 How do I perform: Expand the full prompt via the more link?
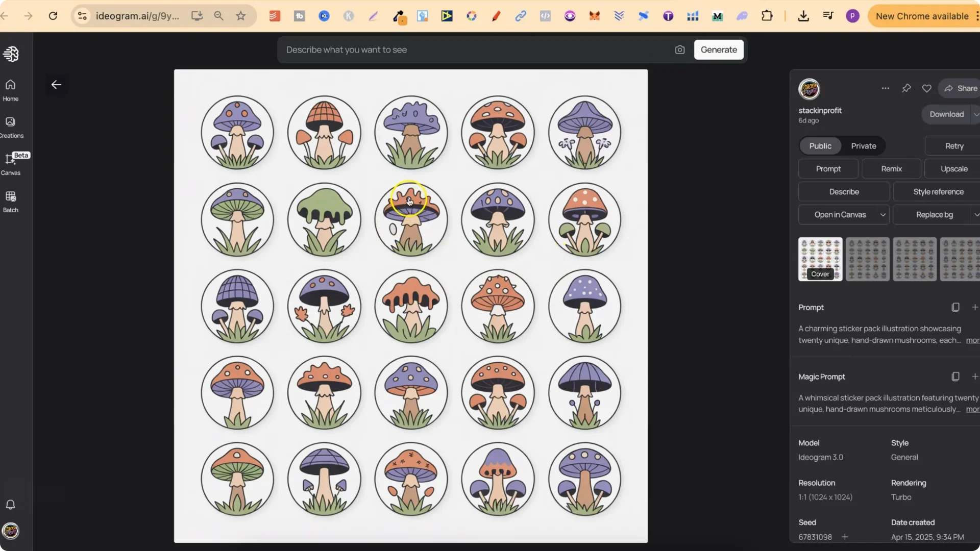click(x=973, y=340)
